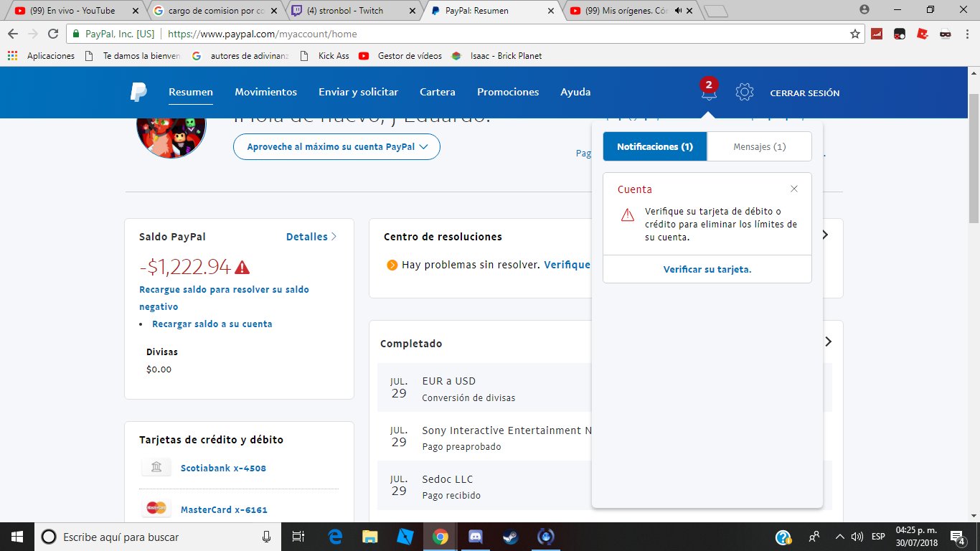980x551 pixels.
Task: Show hidden system tray icons
Action: point(839,537)
